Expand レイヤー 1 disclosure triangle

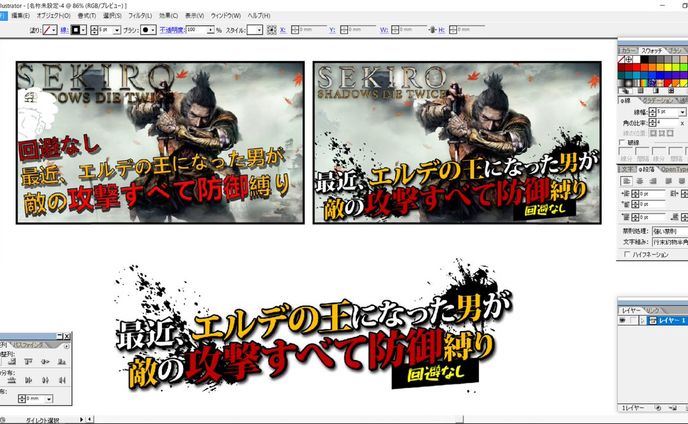coord(644,321)
